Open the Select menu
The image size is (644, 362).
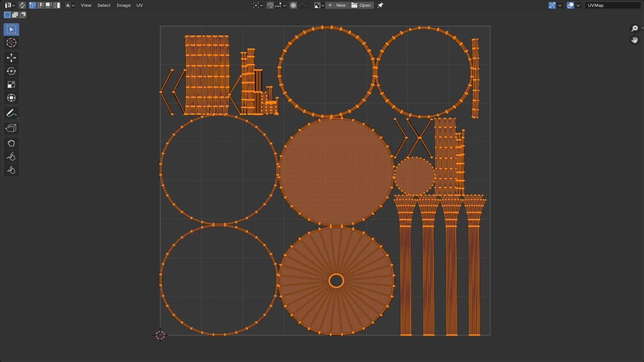click(104, 5)
